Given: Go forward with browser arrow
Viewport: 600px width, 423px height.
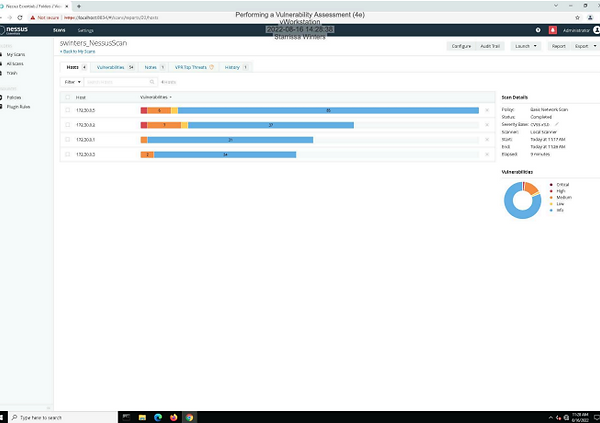Looking at the screenshot, I should click(10, 18).
